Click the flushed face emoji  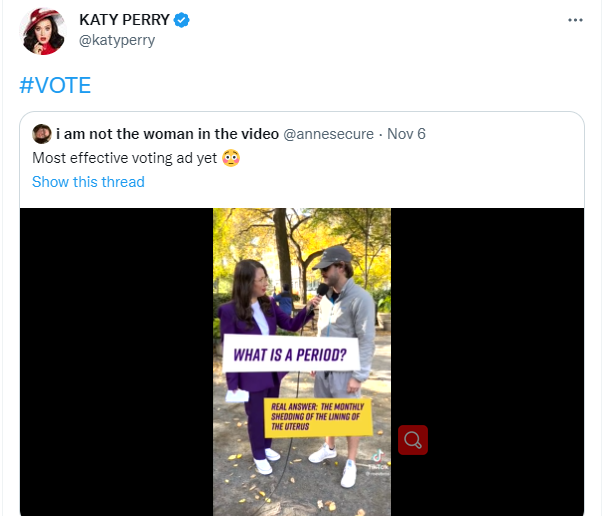(231, 158)
